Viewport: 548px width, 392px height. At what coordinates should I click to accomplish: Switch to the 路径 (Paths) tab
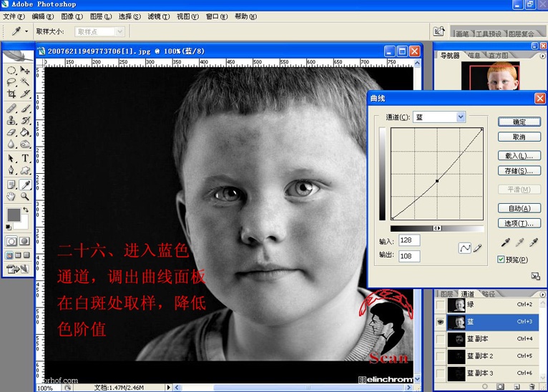[x=489, y=294]
